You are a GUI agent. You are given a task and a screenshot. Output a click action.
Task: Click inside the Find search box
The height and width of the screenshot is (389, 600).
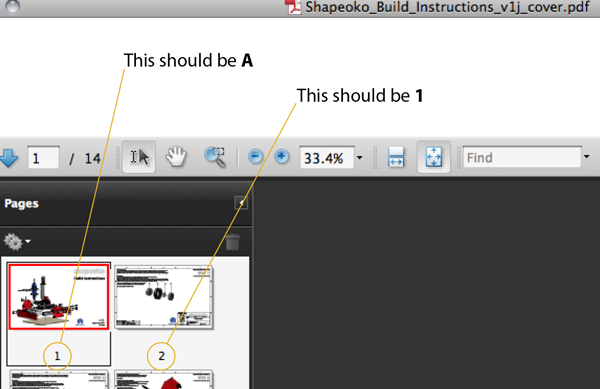522,157
